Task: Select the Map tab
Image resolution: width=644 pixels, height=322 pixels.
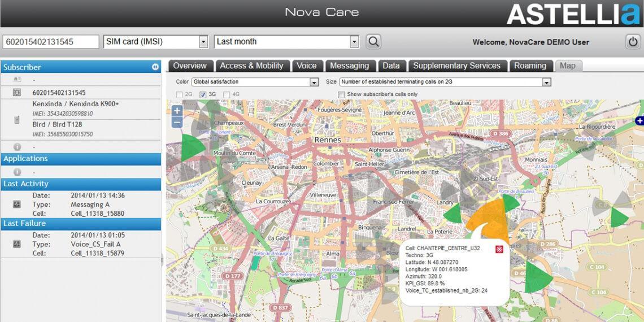Action: [568, 66]
